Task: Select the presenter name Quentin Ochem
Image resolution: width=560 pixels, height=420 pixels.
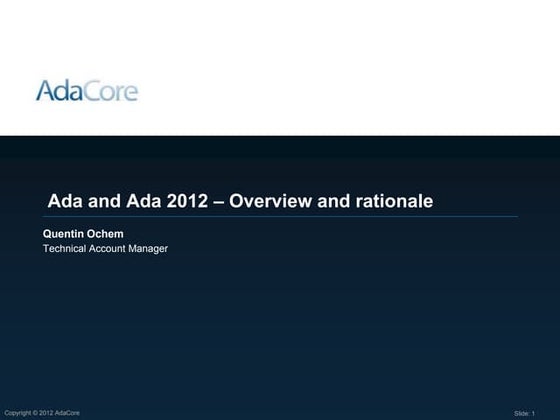Action: pyautogui.click(x=83, y=234)
